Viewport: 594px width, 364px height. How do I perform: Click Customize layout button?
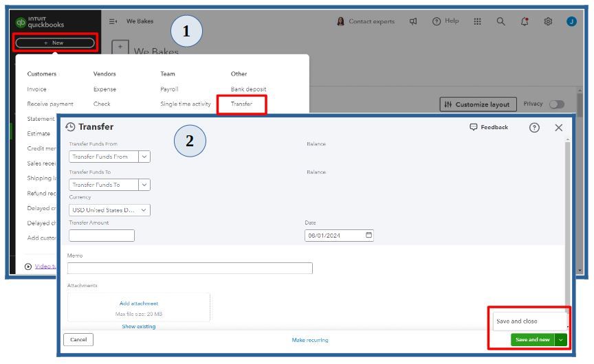pyautogui.click(x=478, y=104)
